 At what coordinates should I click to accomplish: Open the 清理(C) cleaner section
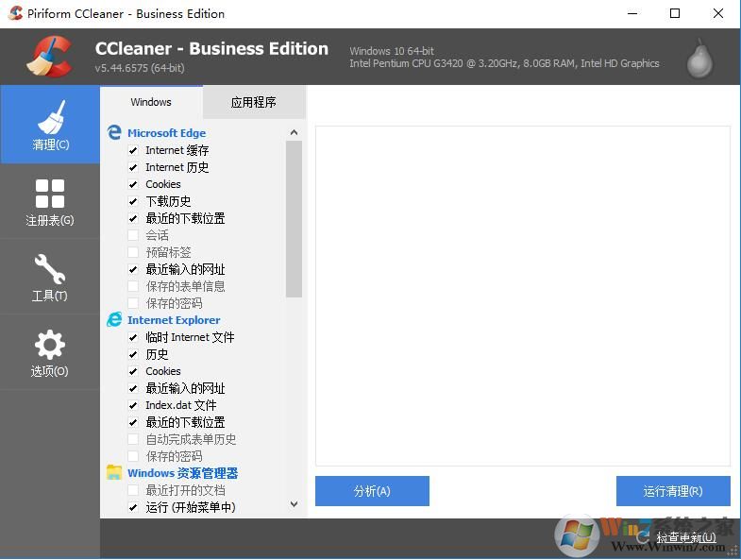coord(50,125)
